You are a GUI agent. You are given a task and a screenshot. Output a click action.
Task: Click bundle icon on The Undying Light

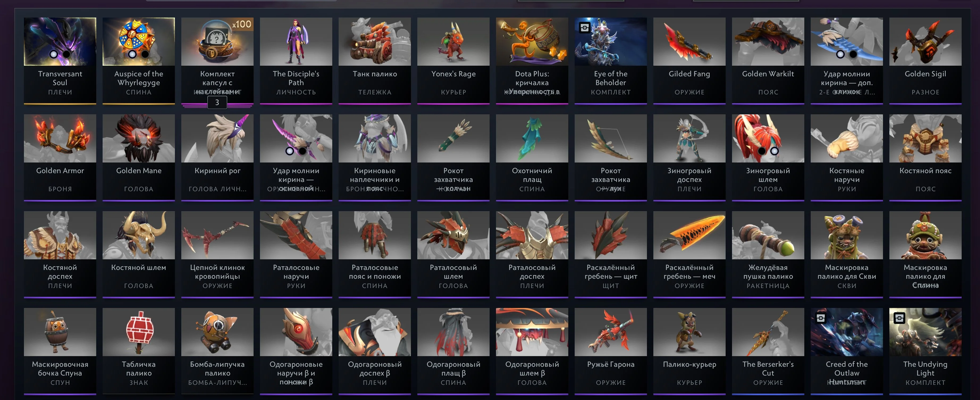(x=899, y=318)
